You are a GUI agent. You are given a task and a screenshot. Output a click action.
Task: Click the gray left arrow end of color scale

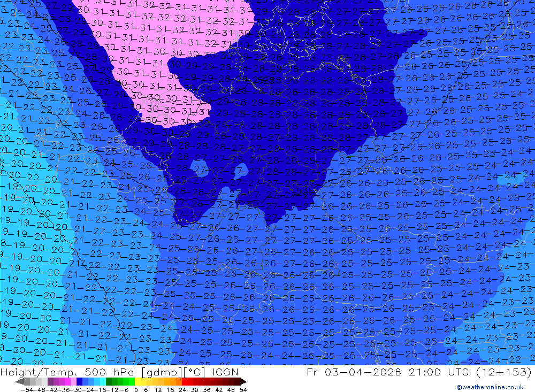[x=19, y=381]
